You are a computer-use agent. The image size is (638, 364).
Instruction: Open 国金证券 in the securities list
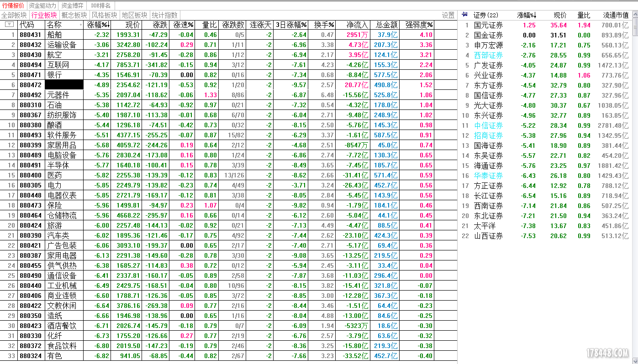pyautogui.click(x=489, y=35)
